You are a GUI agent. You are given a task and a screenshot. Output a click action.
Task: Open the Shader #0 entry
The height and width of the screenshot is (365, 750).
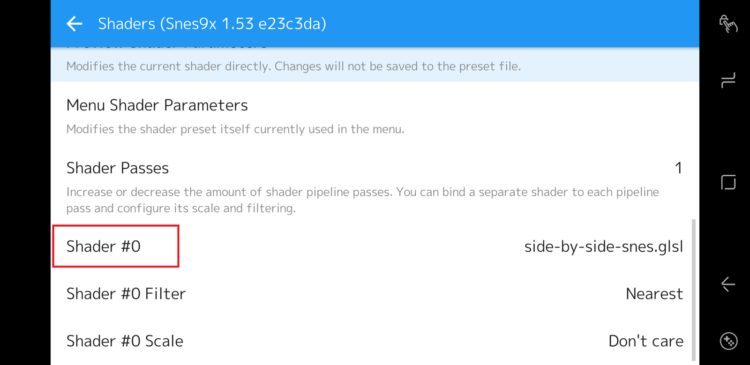click(375, 246)
